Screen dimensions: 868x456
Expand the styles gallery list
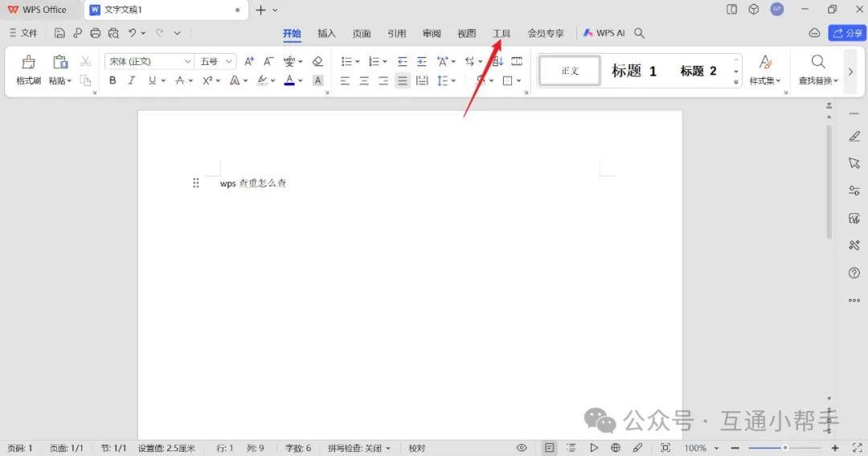(x=735, y=82)
